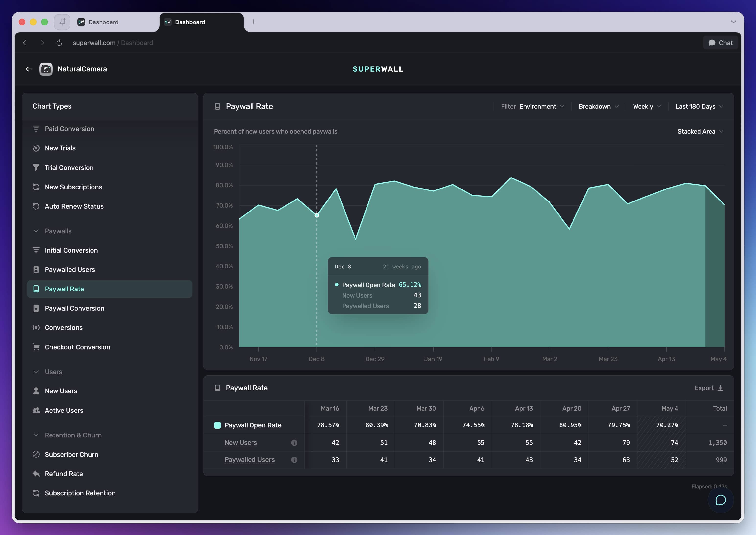The height and width of the screenshot is (535, 756).
Task: Click the Dashboard breadcrumb in address bar
Action: click(x=137, y=43)
